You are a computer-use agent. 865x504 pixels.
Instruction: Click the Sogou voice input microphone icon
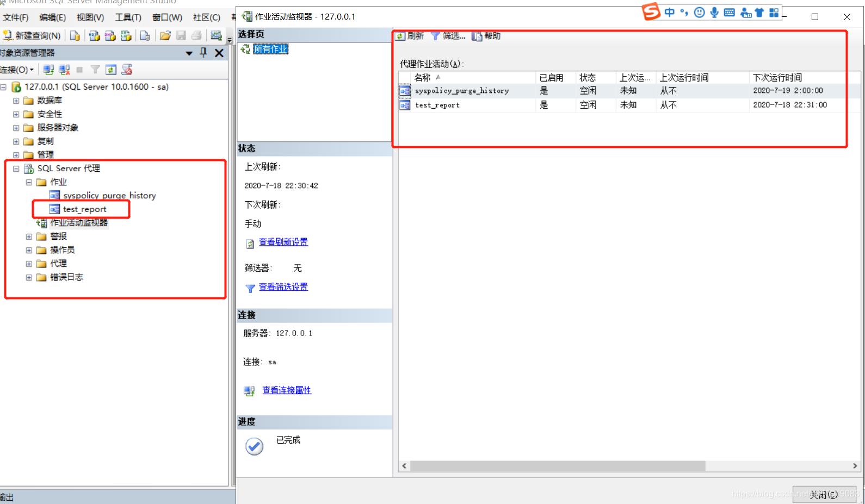[x=714, y=12]
